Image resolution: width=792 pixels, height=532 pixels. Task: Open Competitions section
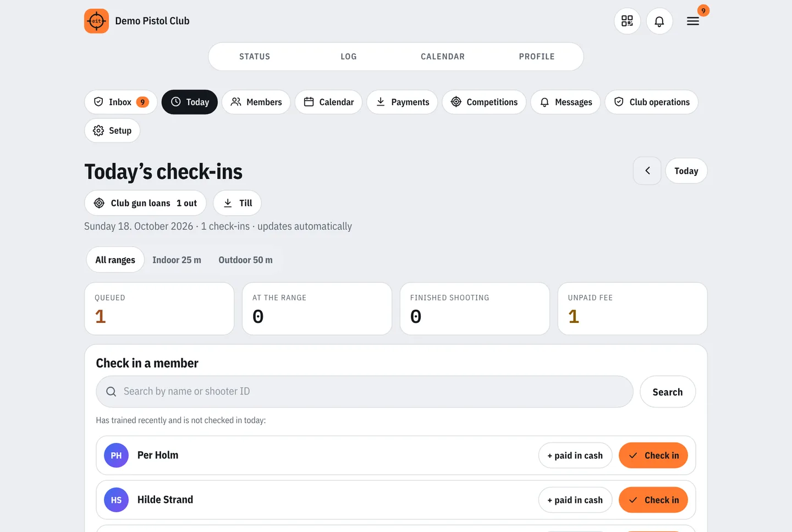point(484,102)
